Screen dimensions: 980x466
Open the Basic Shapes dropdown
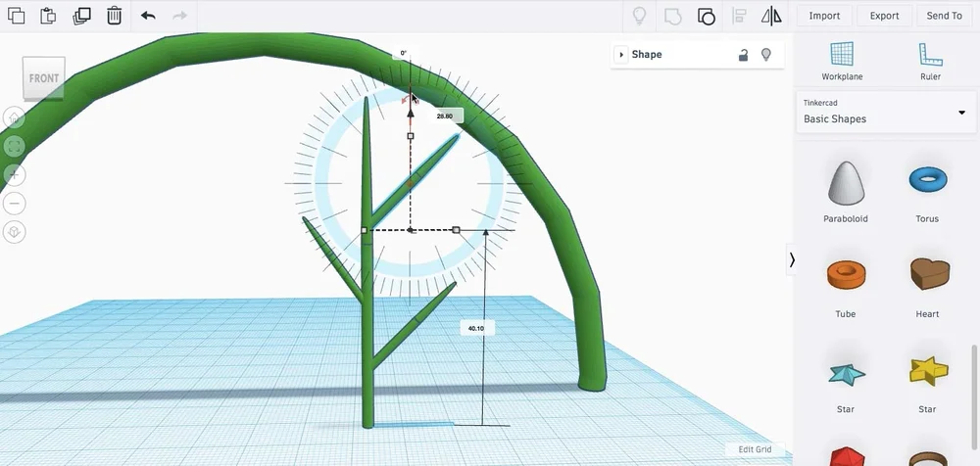(886, 113)
